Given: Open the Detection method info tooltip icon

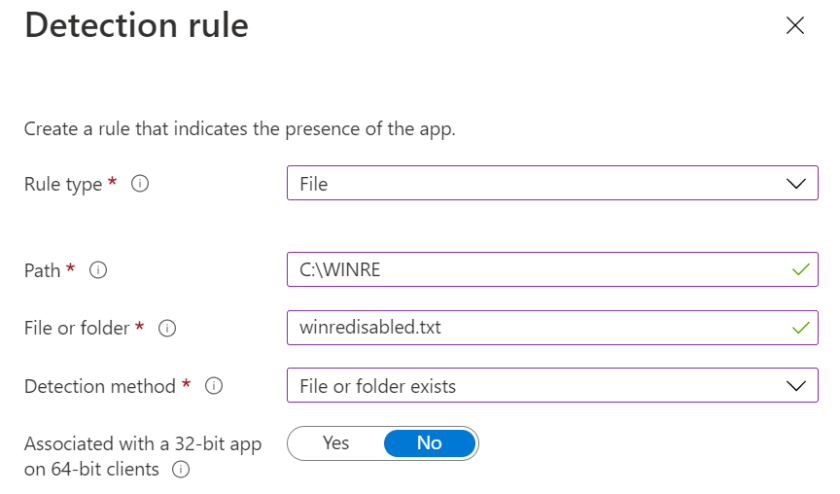Looking at the screenshot, I should point(214,385).
